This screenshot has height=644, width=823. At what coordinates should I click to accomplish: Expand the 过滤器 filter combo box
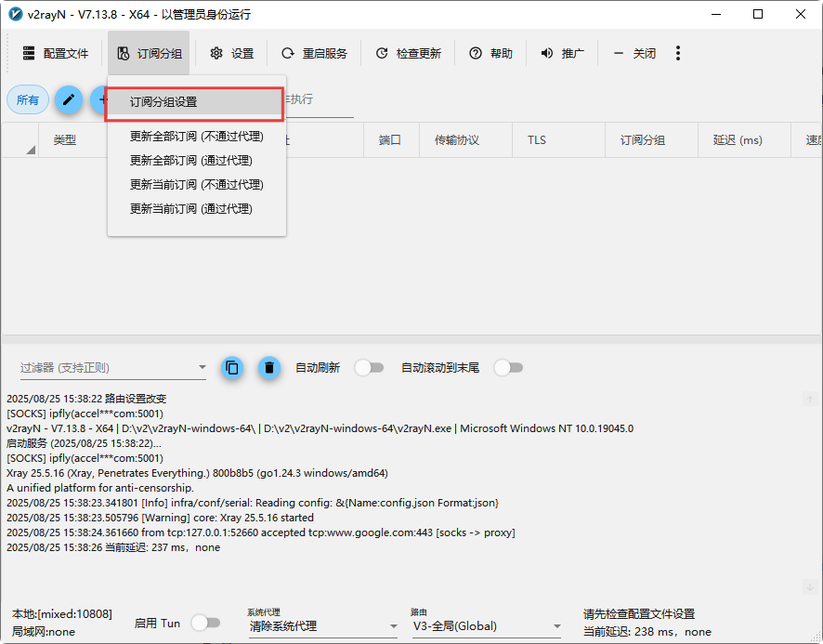coord(113,368)
